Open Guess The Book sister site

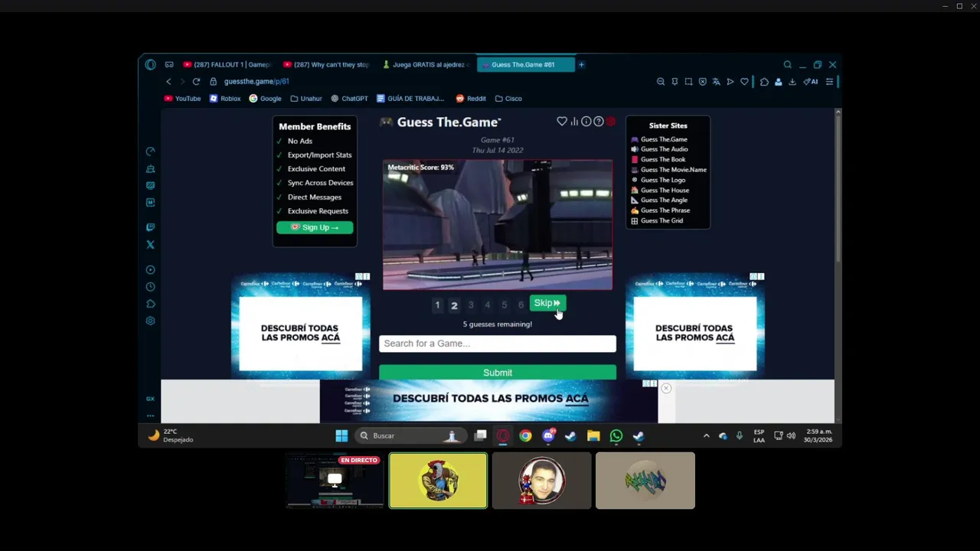pyautogui.click(x=658, y=159)
